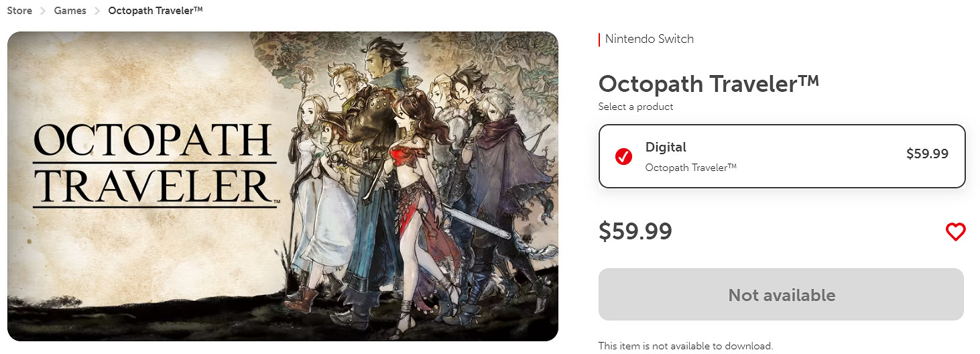Click the chevron separator after Store
Screen dimensions: 980x354
[43, 11]
